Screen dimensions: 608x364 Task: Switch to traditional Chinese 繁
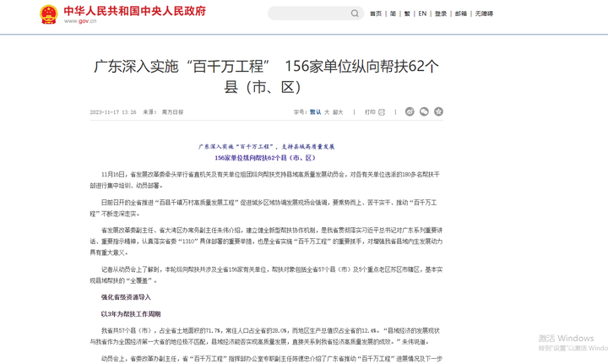[407, 14]
